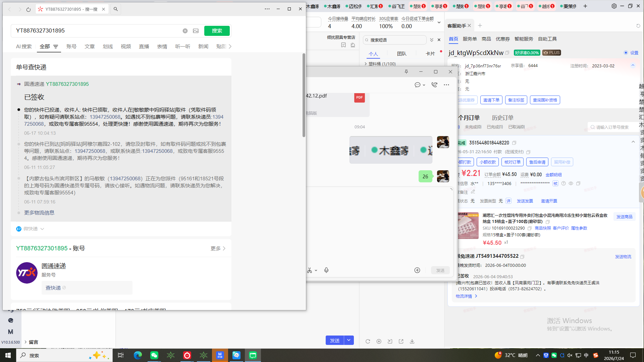Open the 圆通速递 account logo
This screenshot has height=362, width=644.
27,273
